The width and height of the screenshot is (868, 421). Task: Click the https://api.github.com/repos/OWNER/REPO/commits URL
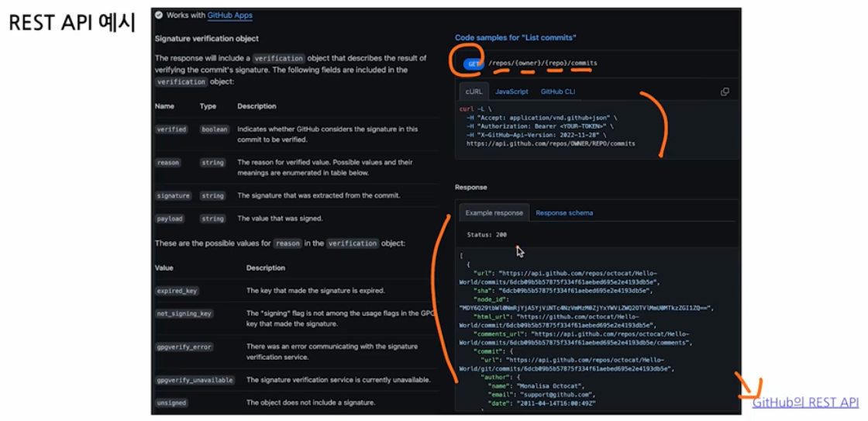pyautogui.click(x=551, y=143)
